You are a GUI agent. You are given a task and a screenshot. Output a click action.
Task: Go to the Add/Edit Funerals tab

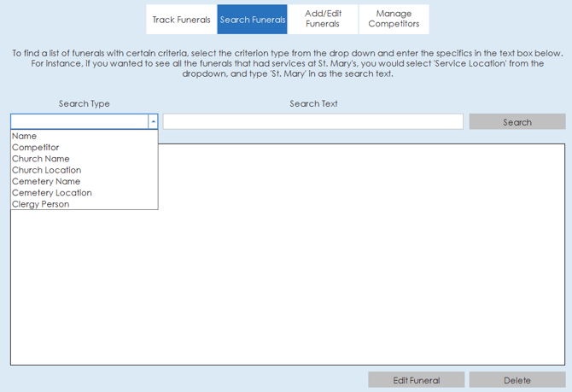point(323,19)
